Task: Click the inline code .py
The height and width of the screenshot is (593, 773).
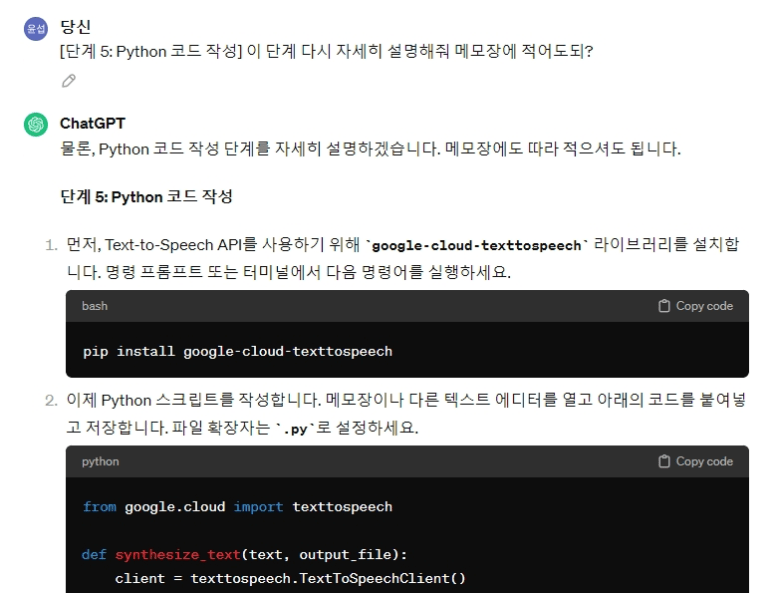Action: tap(295, 429)
